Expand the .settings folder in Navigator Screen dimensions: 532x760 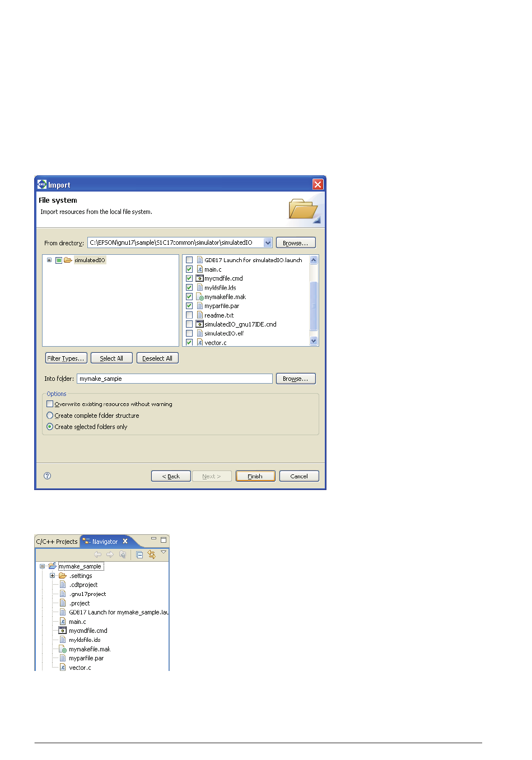pyautogui.click(x=52, y=576)
